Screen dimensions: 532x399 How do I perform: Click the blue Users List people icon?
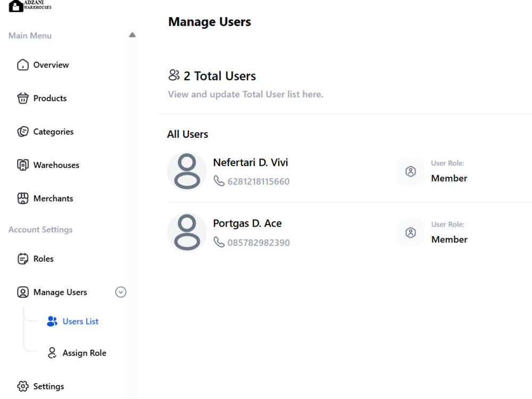point(52,321)
